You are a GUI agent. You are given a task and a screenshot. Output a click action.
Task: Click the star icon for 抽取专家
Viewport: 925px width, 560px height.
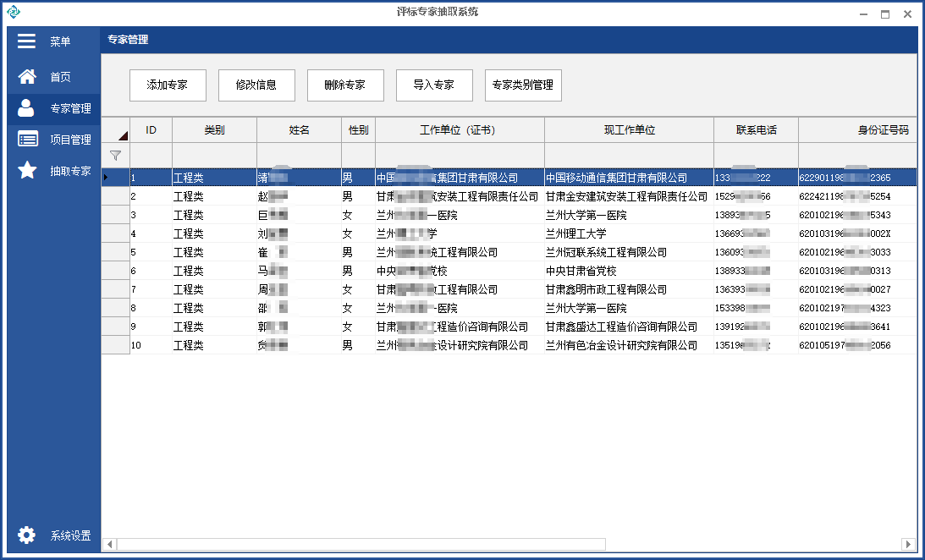pos(27,170)
